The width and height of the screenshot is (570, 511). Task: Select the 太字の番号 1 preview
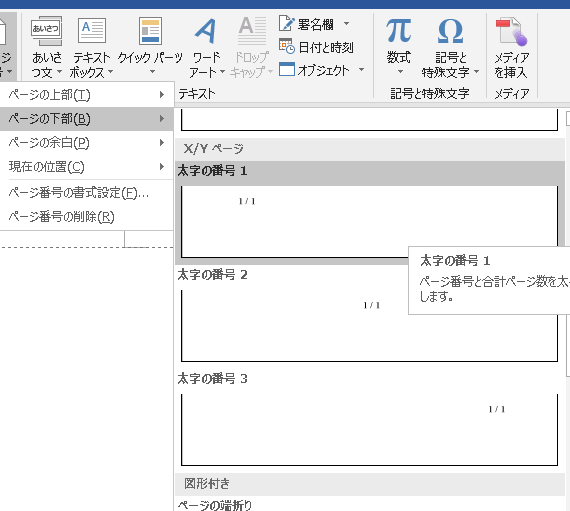tap(369, 222)
